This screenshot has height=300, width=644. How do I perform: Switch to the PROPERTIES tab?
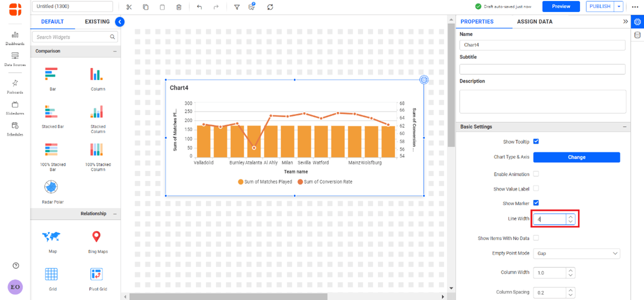477,22
